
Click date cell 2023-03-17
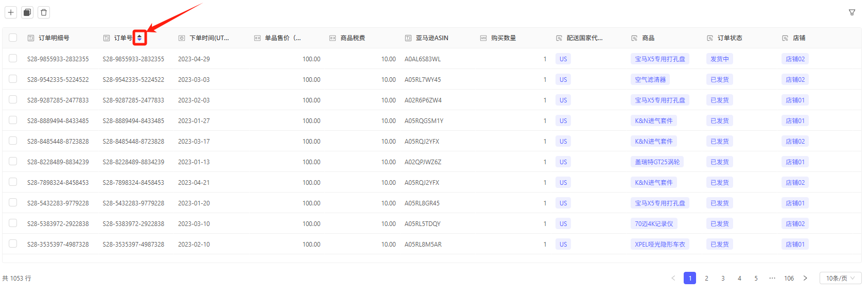pos(194,142)
